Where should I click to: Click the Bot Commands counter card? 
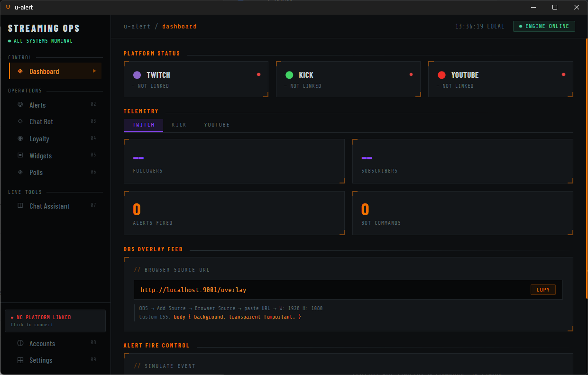(x=463, y=213)
